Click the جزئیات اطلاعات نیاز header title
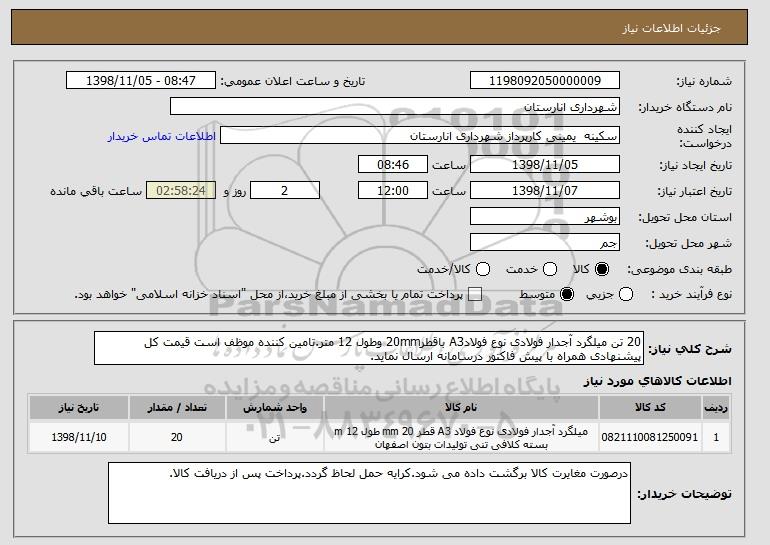Viewport: 770px width, 545px height. coord(671,28)
